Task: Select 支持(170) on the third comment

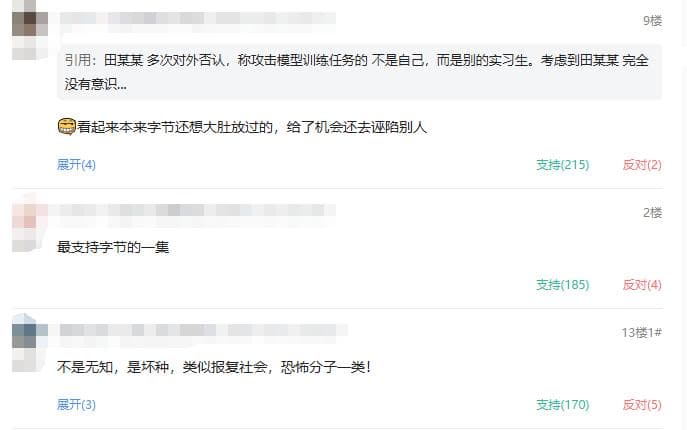Action: point(563,405)
